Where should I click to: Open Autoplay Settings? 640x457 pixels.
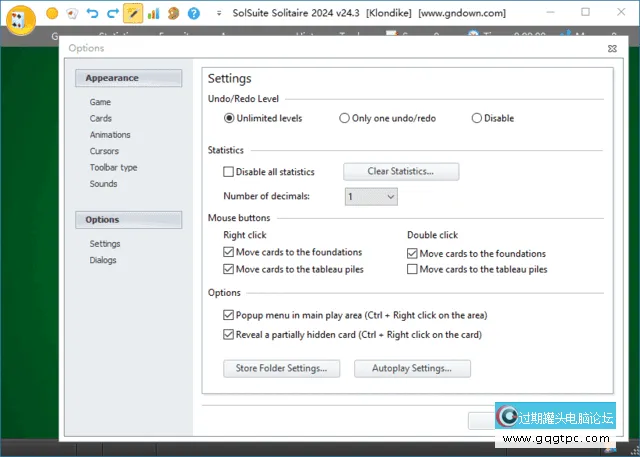[x=412, y=368]
